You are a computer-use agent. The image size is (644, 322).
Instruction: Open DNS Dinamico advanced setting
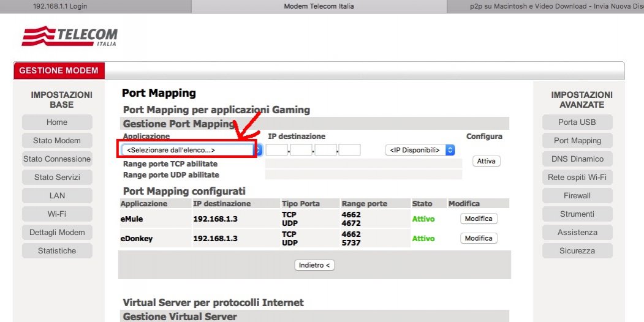pyautogui.click(x=577, y=159)
